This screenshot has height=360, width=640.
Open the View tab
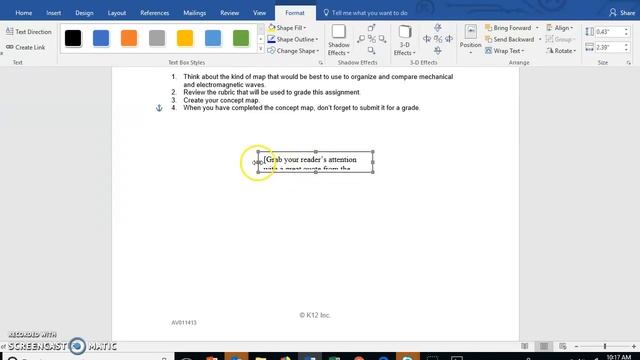[259, 13]
